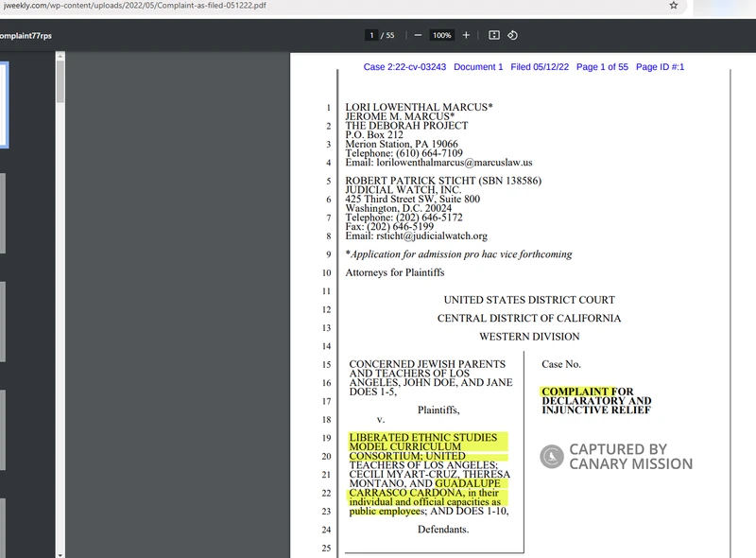Click 'Attorneys for Plaintiffs' text

(x=395, y=272)
